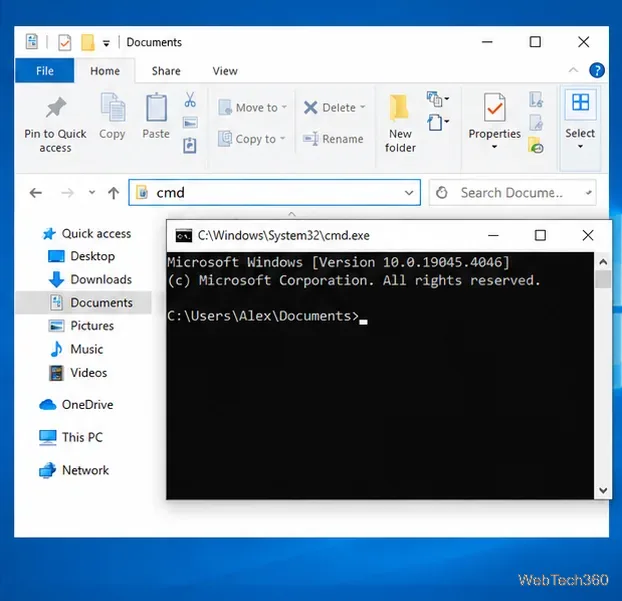The height and width of the screenshot is (601, 622).
Task: Click quick access toolbar New folder icon
Action: coord(88,42)
